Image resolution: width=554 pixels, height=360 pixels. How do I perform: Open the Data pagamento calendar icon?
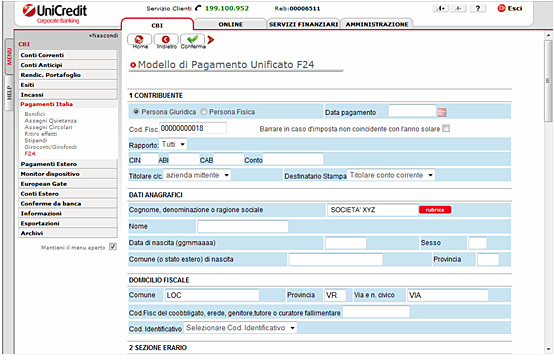click(x=442, y=112)
